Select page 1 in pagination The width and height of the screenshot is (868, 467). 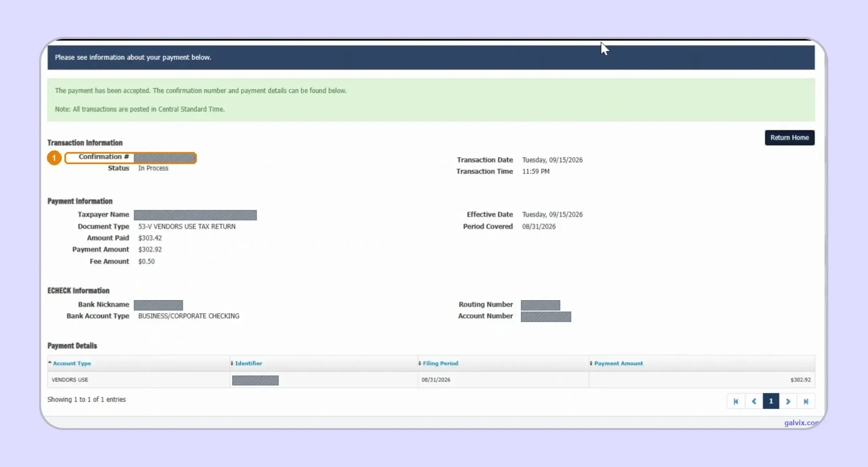771,401
